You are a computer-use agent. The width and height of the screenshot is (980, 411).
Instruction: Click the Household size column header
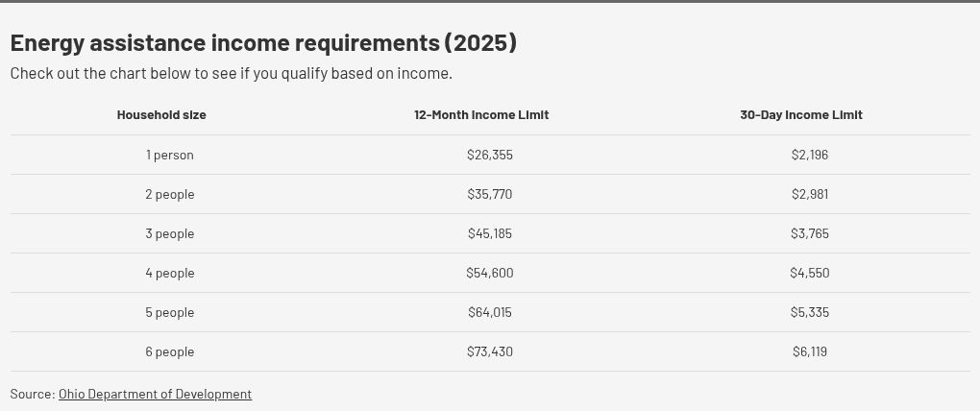(161, 115)
